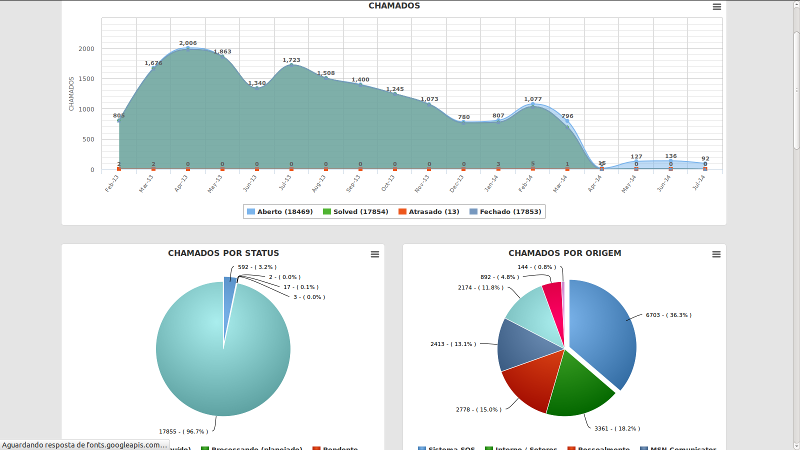The height and width of the screenshot is (450, 800).
Task: Click the Jun-14 data point labeled 136
Action: pyautogui.click(x=671, y=161)
